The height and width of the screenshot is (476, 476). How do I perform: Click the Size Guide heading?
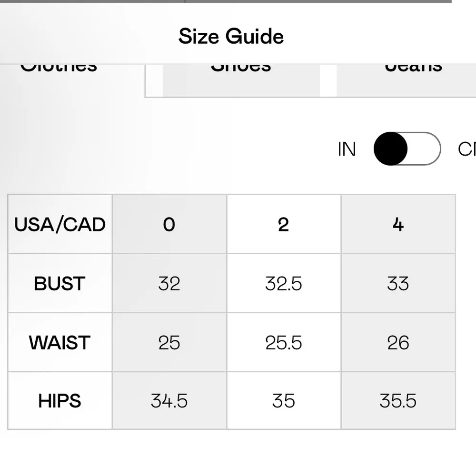click(x=231, y=37)
